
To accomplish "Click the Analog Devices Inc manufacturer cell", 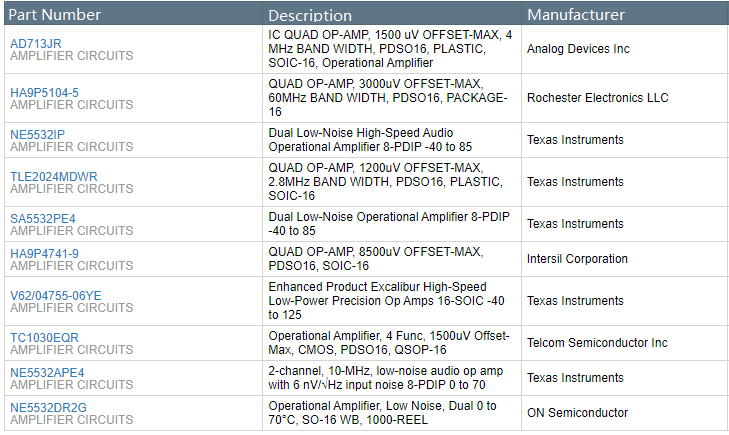I will coord(578,49).
